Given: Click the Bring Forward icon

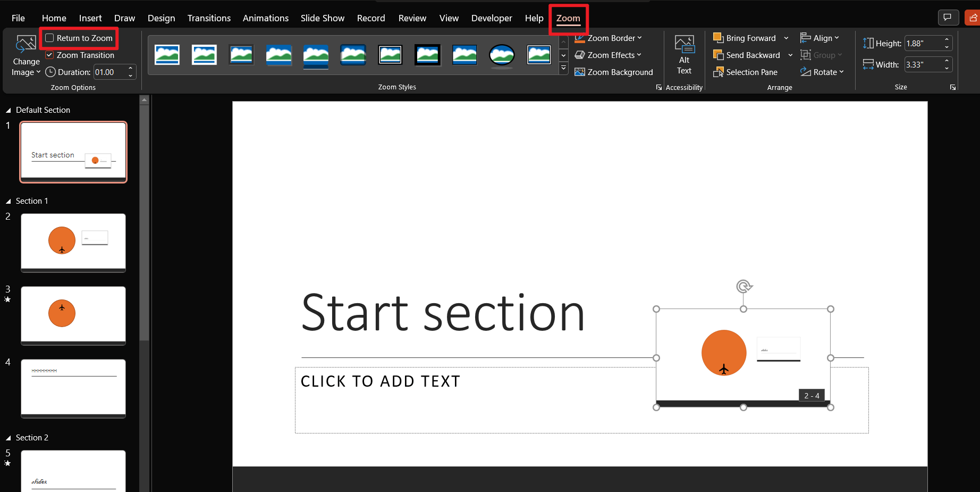Looking at the screenshot, I should [x=719, y=38].
